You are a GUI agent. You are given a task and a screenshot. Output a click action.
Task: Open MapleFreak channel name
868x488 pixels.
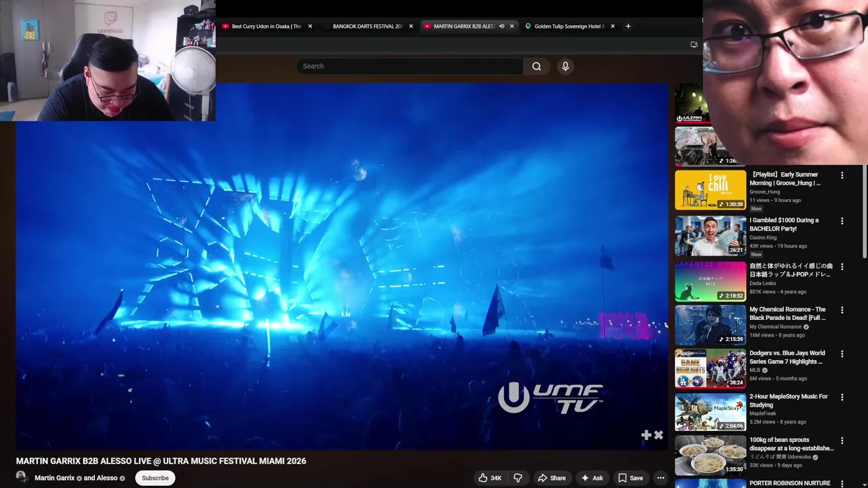(763, 413)
